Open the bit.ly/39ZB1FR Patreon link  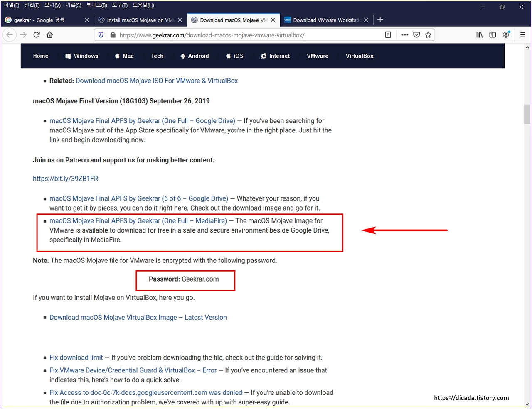(66, 179)
